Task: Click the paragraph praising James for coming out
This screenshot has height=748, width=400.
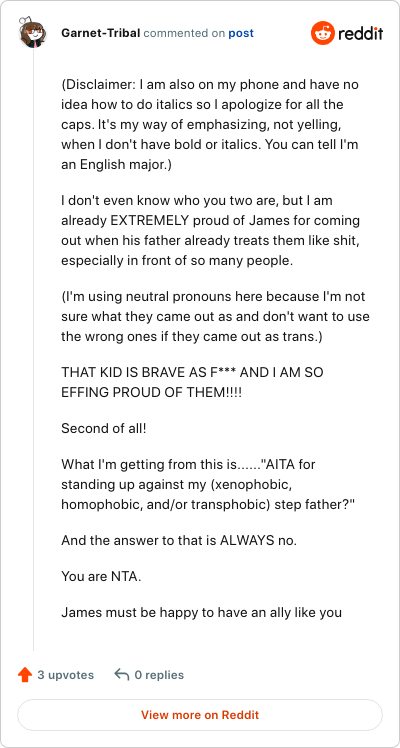Action: [211, 230]
